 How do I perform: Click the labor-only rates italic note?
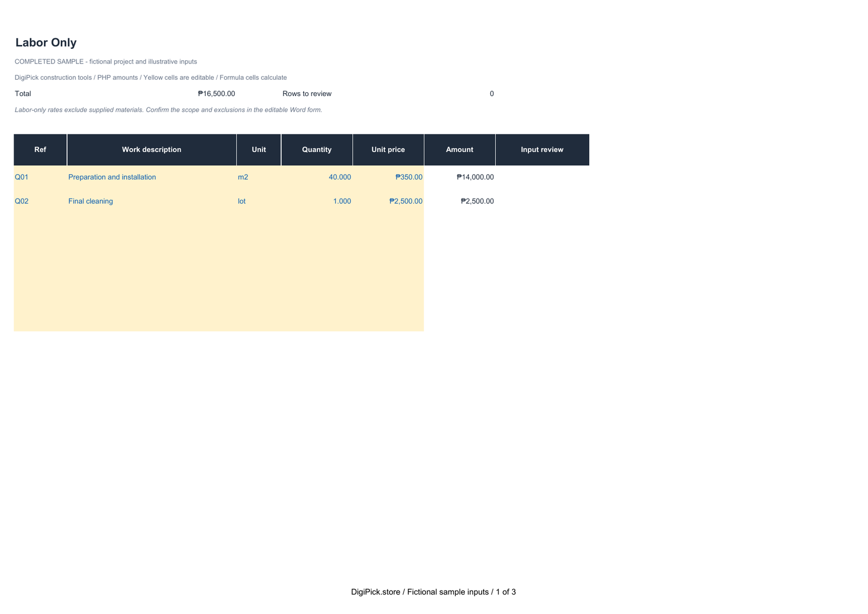[x=168, y=110]
